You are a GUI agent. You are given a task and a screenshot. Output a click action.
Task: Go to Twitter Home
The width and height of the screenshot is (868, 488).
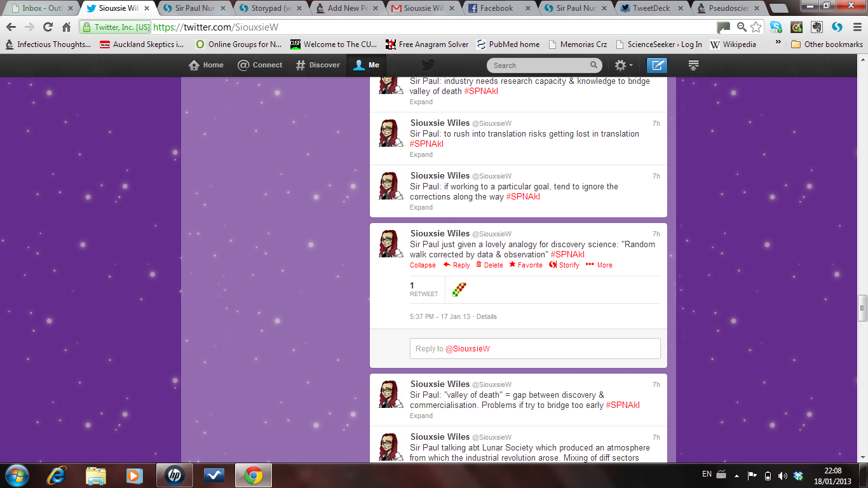click(206, 65)
